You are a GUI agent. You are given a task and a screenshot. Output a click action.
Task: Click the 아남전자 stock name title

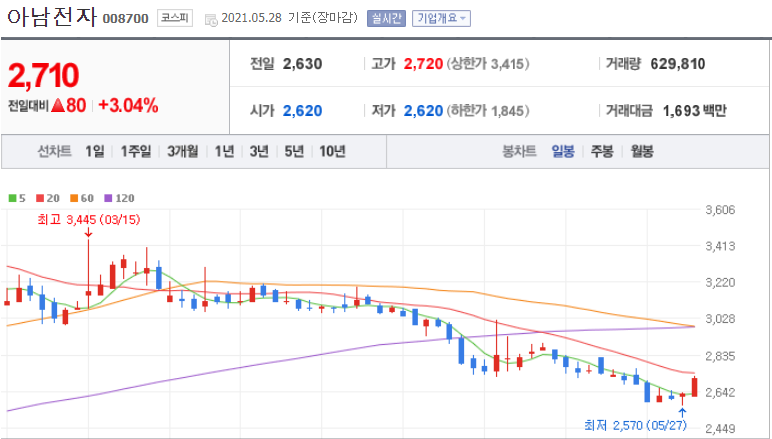[52, 18]
